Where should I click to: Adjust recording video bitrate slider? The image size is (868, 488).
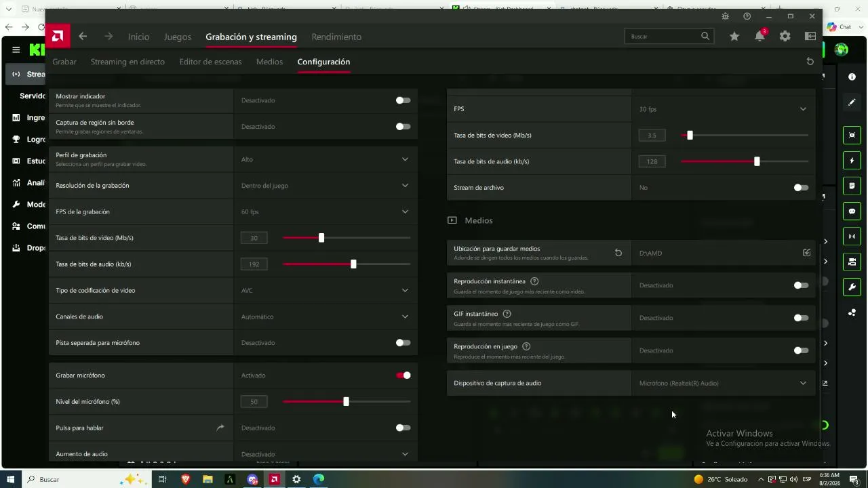click(321, 238)
